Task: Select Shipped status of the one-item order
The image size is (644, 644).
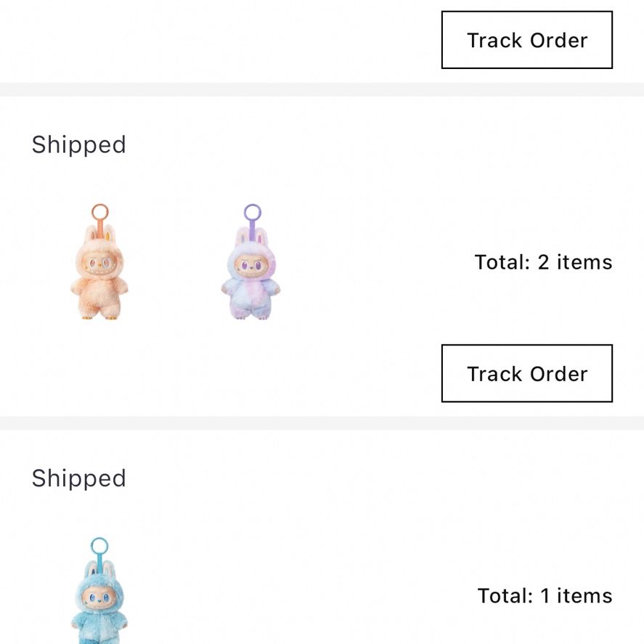Action: click(x=79, y=478)
